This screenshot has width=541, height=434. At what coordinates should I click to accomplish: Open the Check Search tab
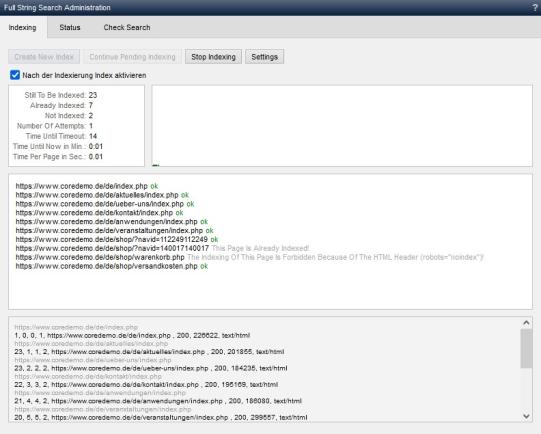click(127, 28)
